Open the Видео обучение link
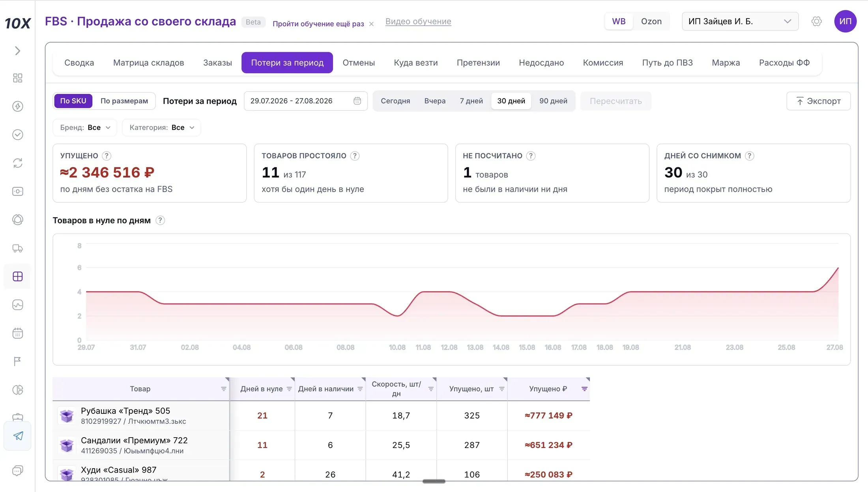 click(418, 21)
